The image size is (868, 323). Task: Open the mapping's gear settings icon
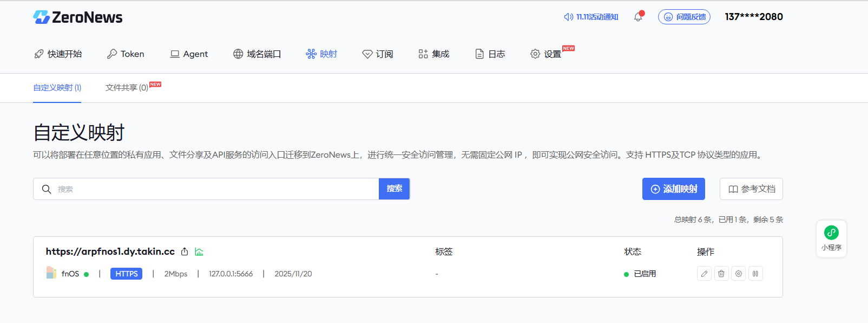click(739, 274)
